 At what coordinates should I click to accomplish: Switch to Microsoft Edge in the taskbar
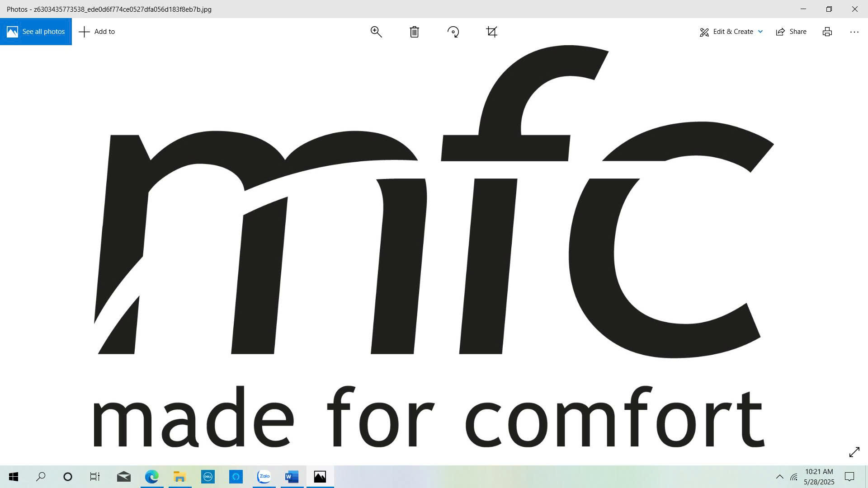click(x=151, y=477)
